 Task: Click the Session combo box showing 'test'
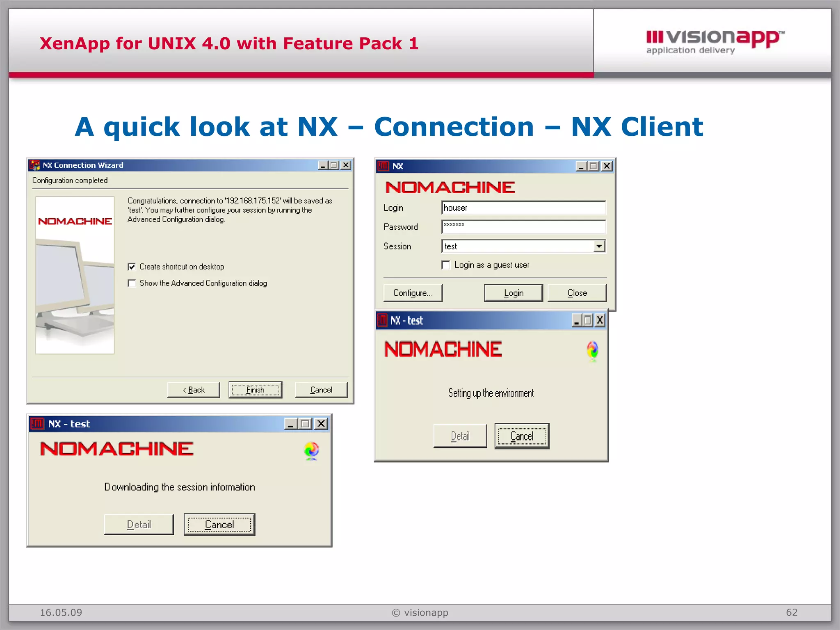(524, 246)
